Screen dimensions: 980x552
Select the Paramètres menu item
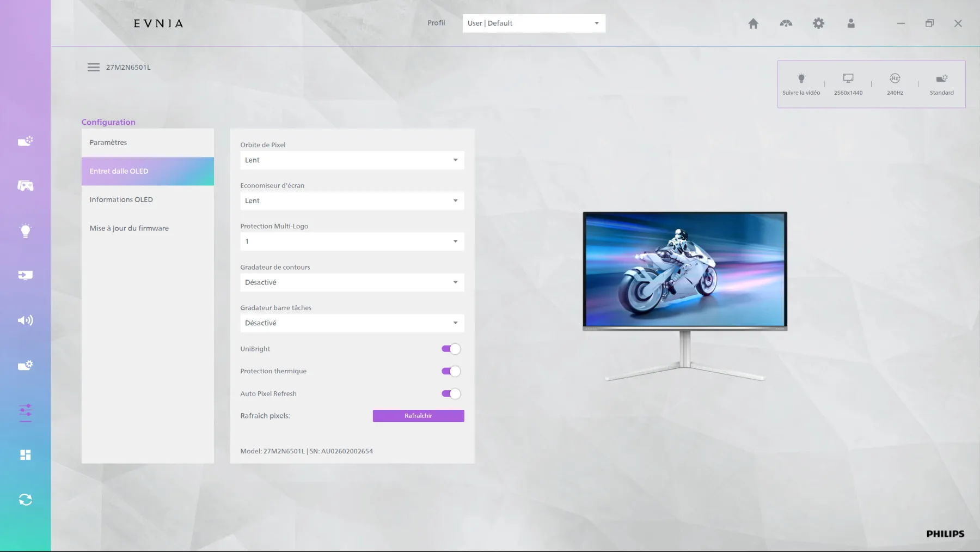click(x=148, y=143)
